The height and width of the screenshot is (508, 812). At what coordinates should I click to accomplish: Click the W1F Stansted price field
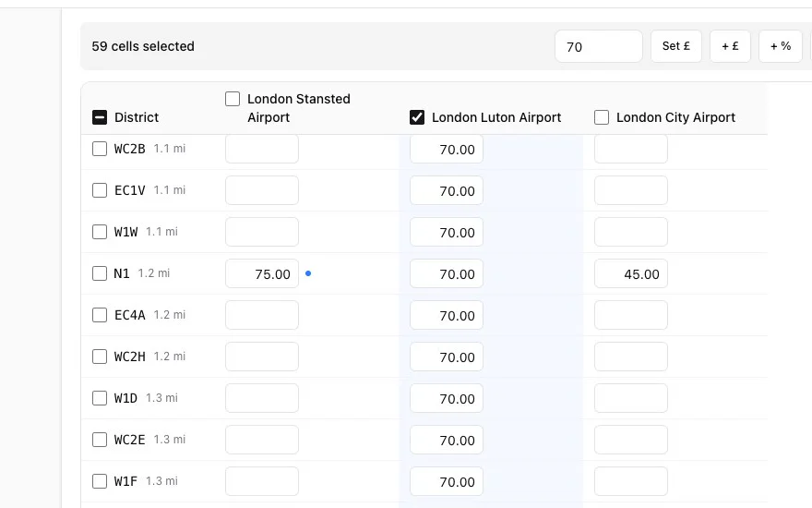(262, 480)
